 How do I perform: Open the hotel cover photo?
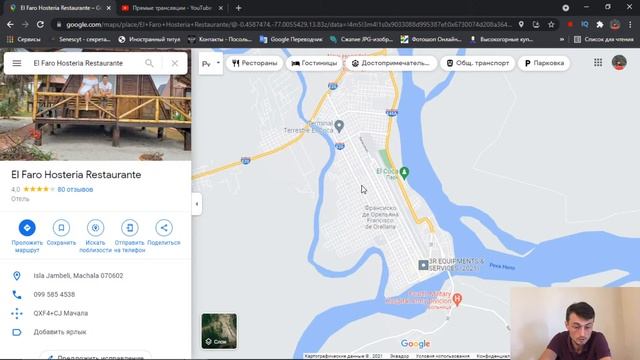pyautogui.click(x=96, y=118)
